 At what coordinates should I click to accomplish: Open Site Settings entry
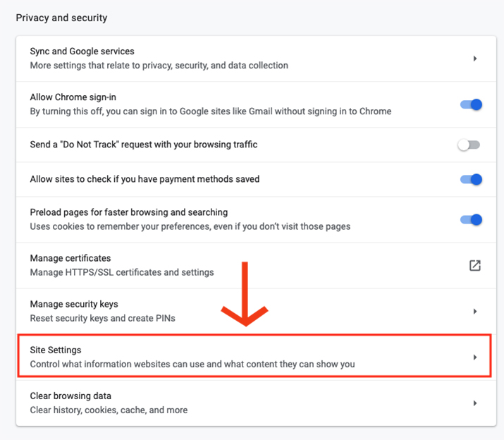click(254, 355)
